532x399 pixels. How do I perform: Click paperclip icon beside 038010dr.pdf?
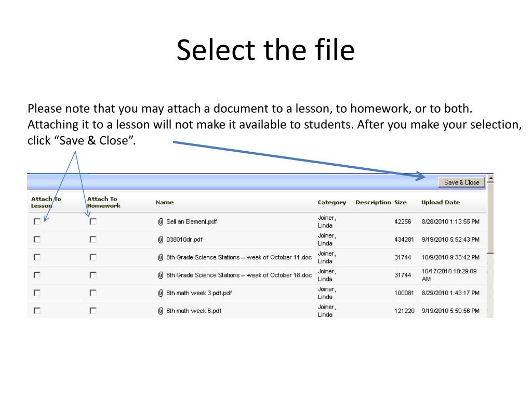[161, 240]
